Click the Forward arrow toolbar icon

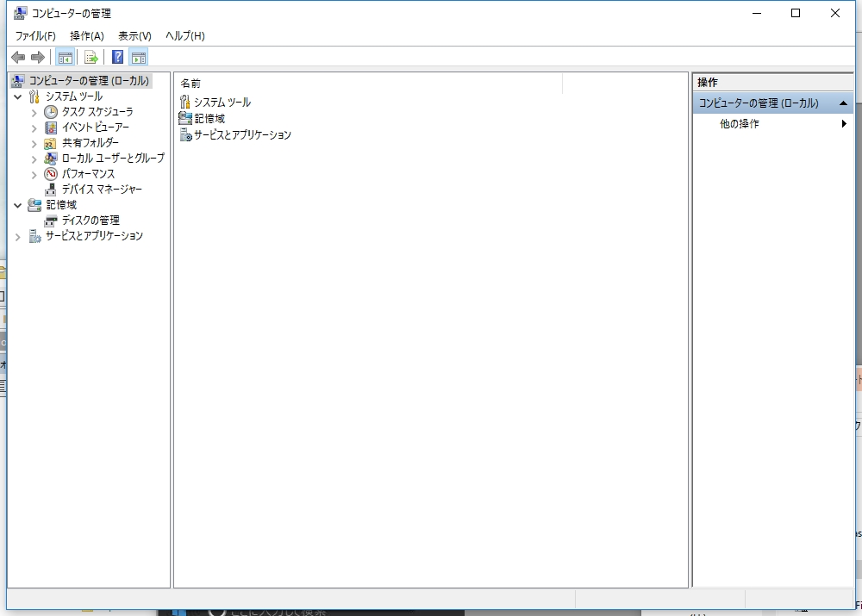[37, 58]
